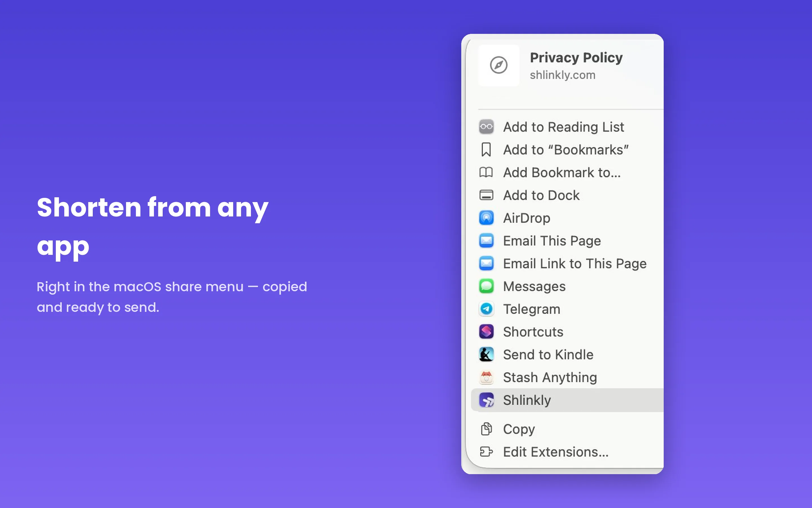
Task: Click the "Right in the macOS share menu" subtitle
Action: (172, 297)
